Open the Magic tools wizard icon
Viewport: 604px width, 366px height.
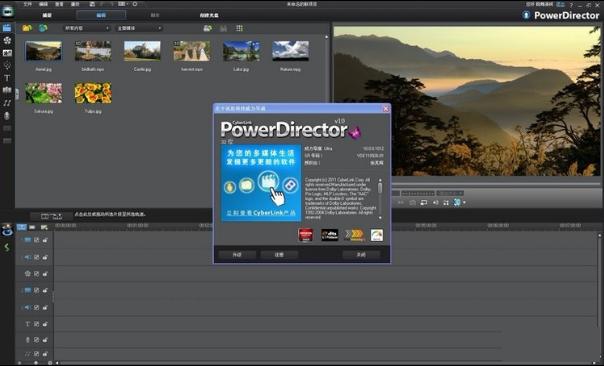tap(7, 231)
